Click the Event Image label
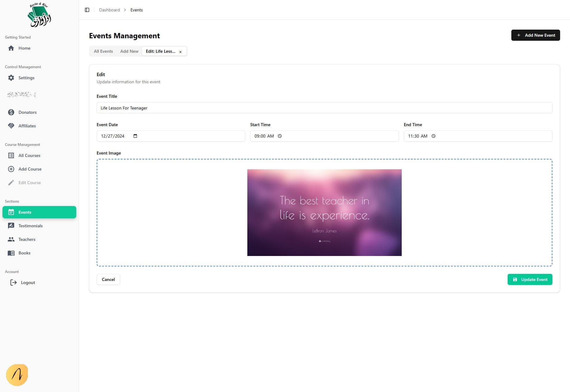Screen dimensions: 570x392 (109, 153)
